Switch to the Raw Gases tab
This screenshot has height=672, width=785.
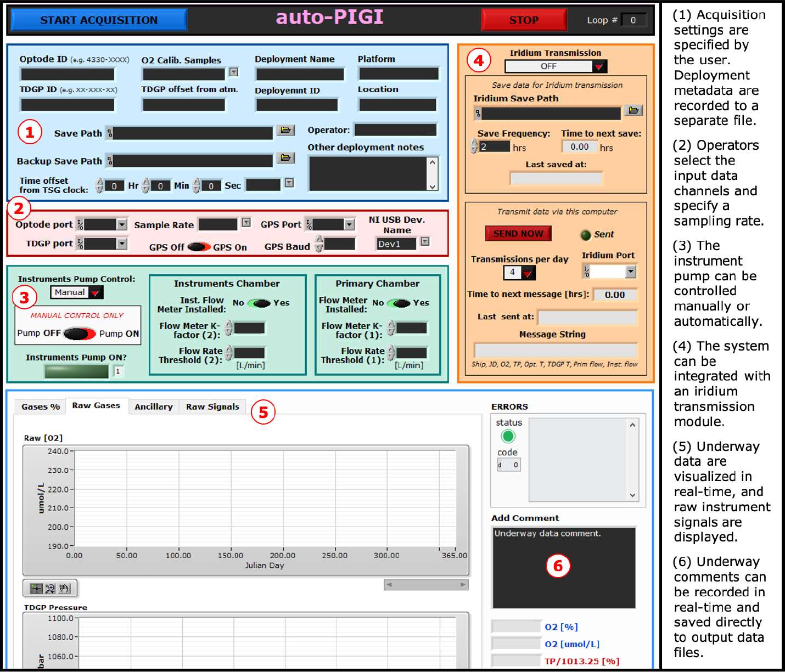click(x=96, y=405)
